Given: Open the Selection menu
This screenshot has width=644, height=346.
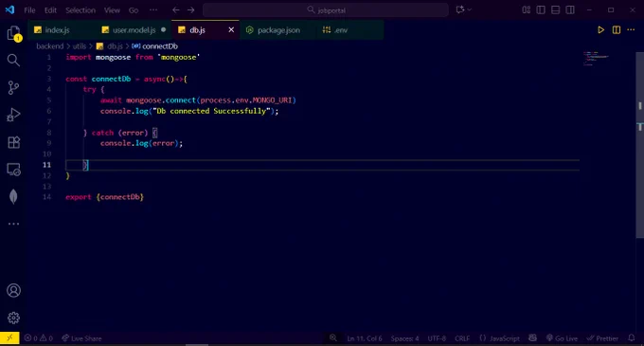Looking at the screenshot, I should 80,10.
